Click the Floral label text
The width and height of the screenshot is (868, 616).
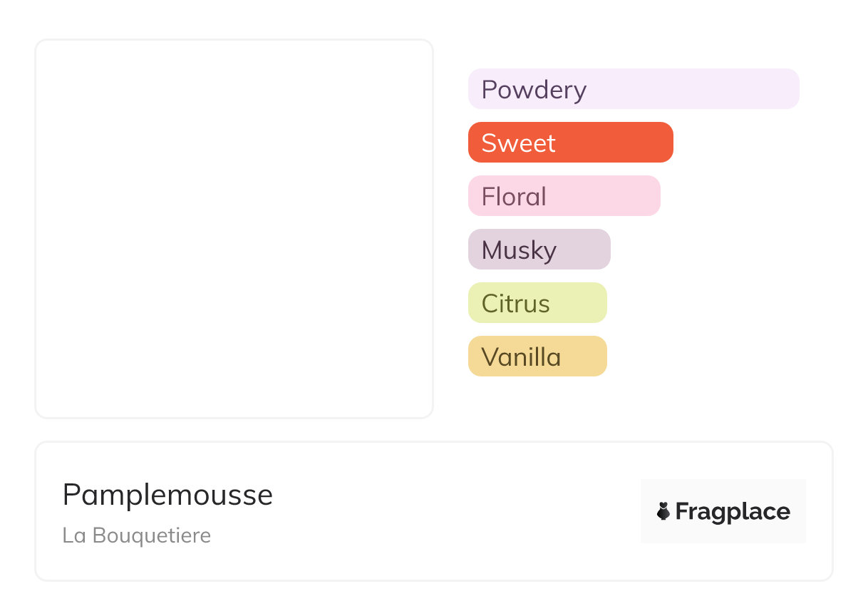pos(514,197)
